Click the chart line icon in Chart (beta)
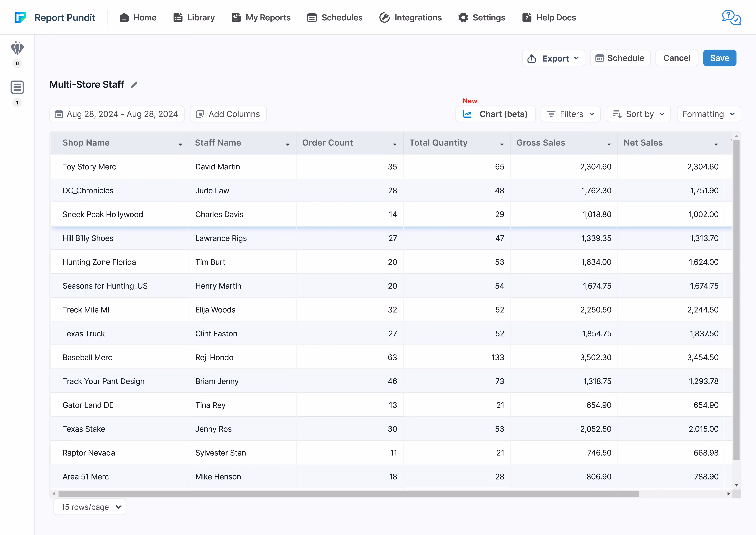This screenshot has height=535, width=756. click(467, 114)
